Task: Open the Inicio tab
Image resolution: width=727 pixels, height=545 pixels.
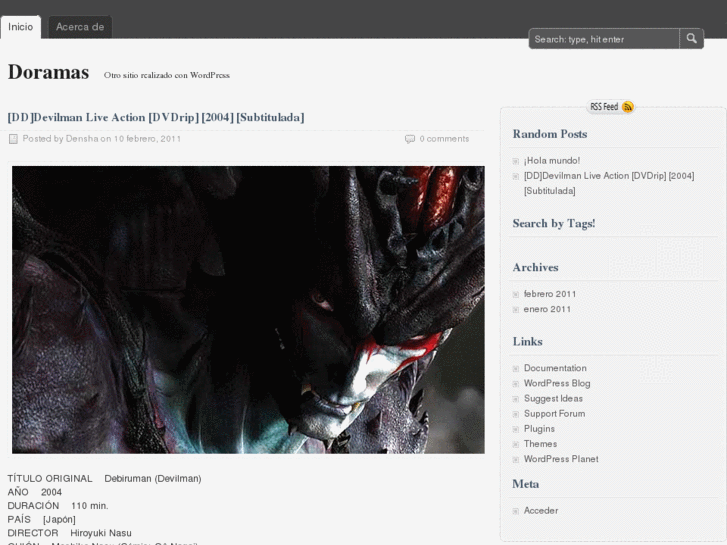Action: click(20, 27)
